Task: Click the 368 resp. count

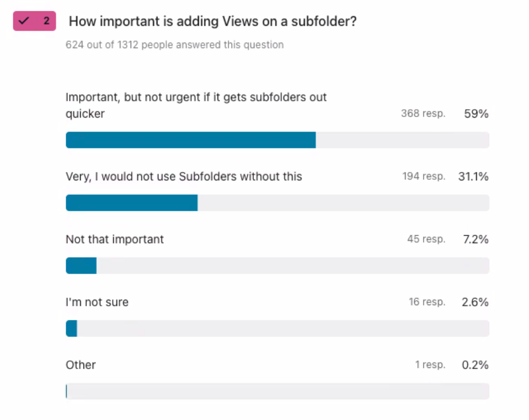Action: 423,113
